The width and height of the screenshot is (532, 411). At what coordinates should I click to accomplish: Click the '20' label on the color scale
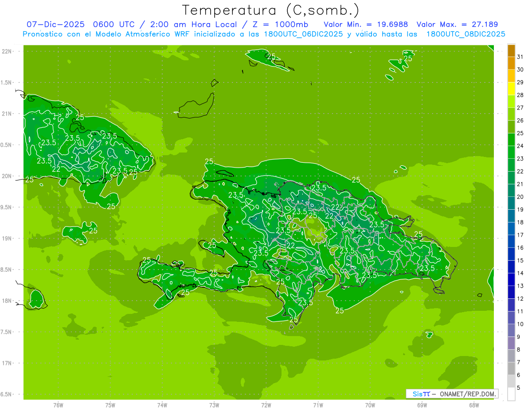tap(520, 197)
